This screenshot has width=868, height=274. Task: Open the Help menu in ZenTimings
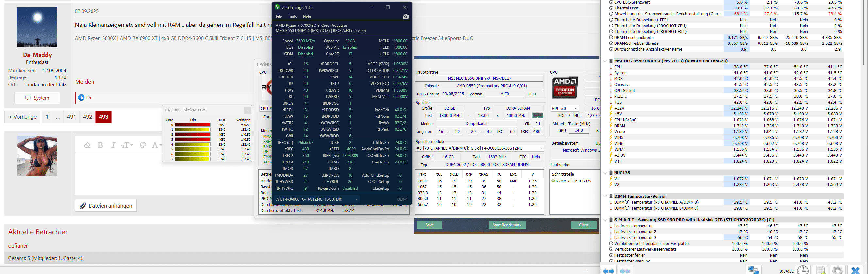coord(307,17)
